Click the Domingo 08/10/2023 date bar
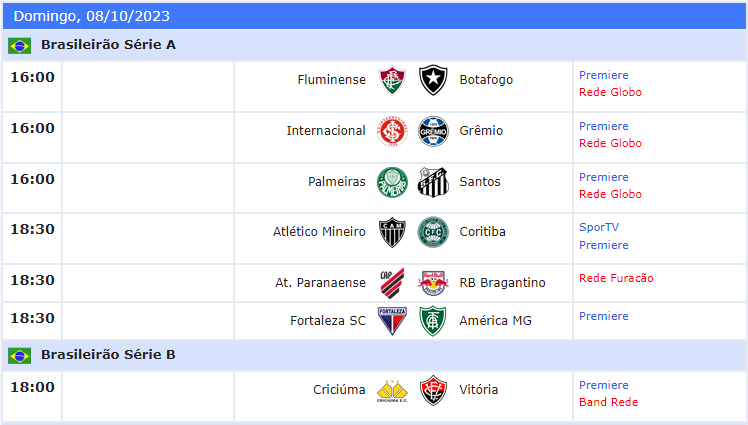The image size is (748, 425). (374, 16)
